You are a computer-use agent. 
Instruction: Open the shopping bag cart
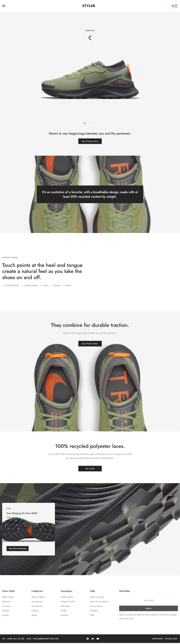176,6
